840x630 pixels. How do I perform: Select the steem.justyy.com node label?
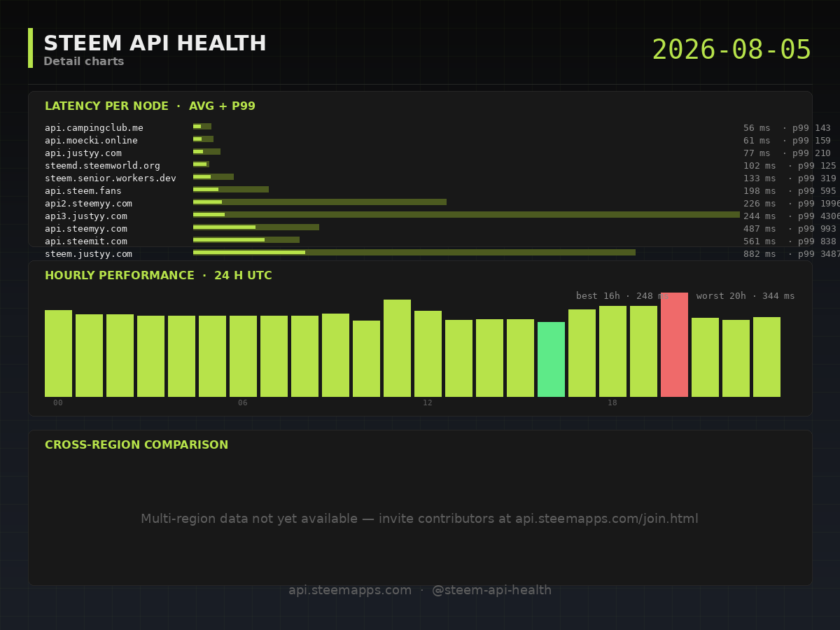coord(88,254)
